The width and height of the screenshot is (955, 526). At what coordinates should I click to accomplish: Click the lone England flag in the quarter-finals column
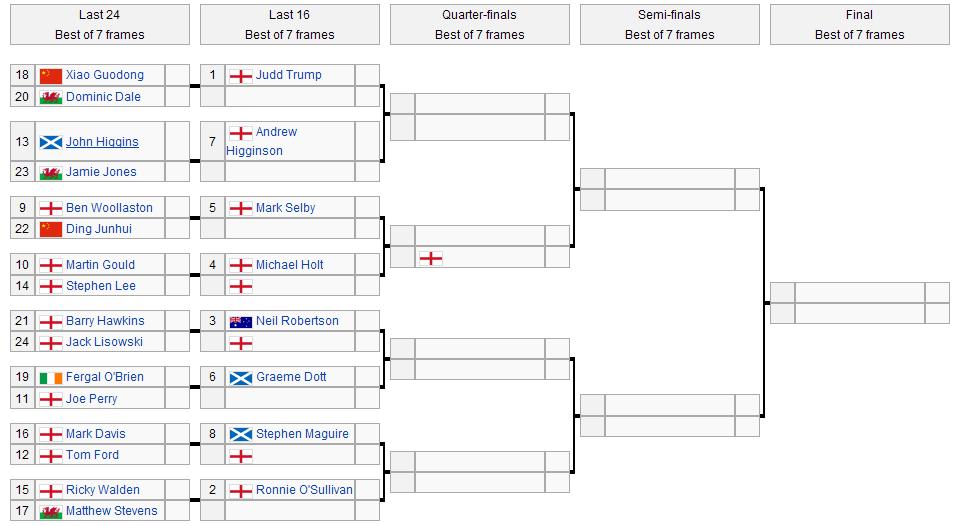(x=430, y=258)
